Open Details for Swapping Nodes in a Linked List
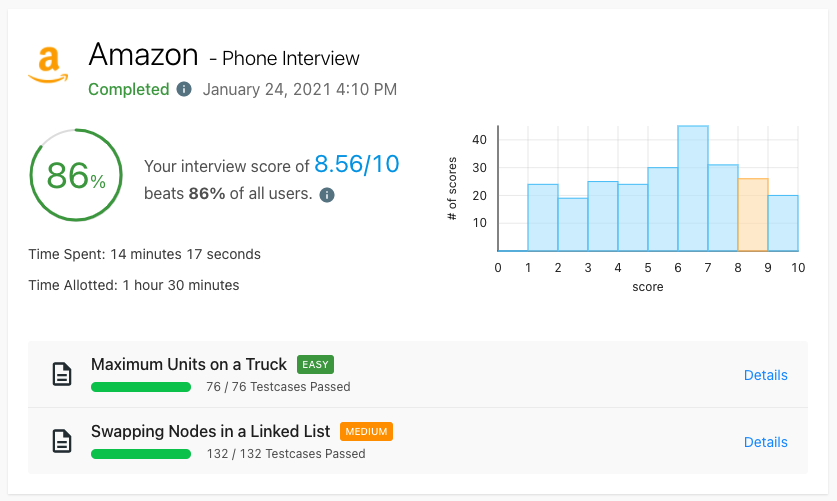This screenshot has width=837, height=501. click(765, 442)
